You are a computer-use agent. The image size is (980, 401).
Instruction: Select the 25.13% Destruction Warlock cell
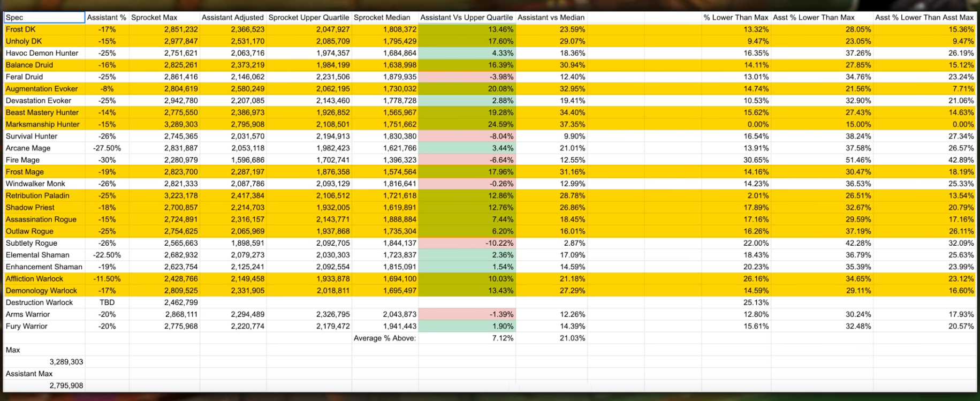coord(736,302)
